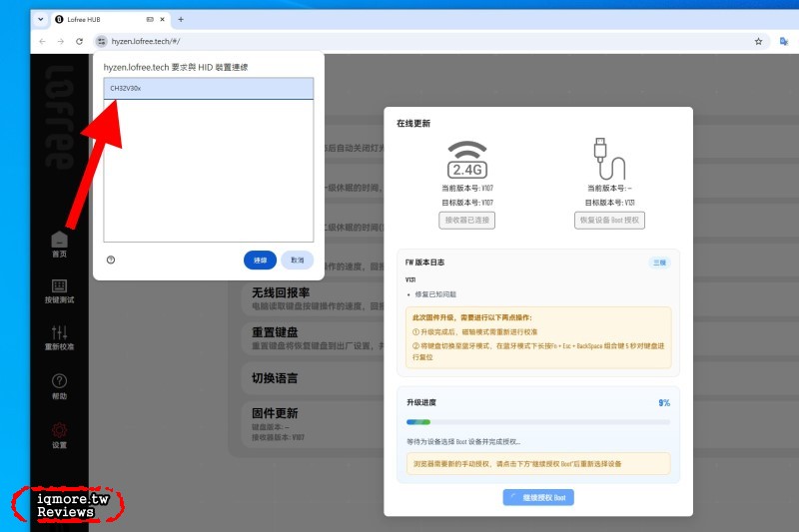
Task: Open 设置 settings in sidebar
Action: 59,435
